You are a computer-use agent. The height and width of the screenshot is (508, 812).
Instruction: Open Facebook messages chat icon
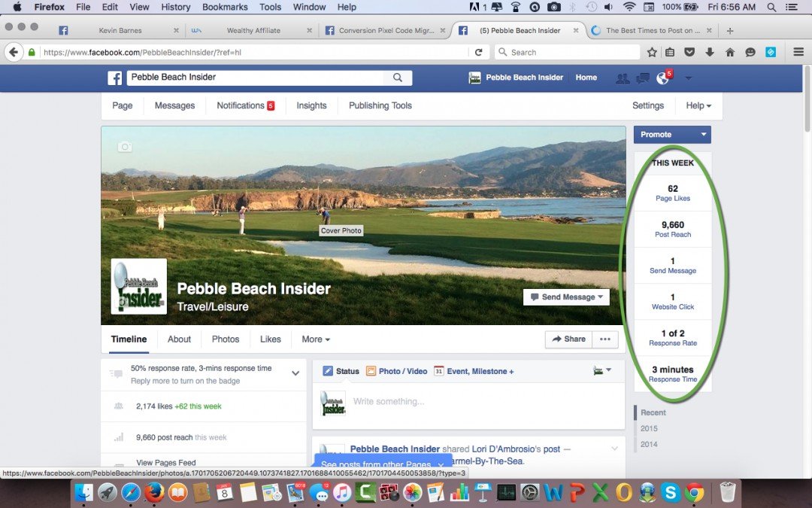643,78
